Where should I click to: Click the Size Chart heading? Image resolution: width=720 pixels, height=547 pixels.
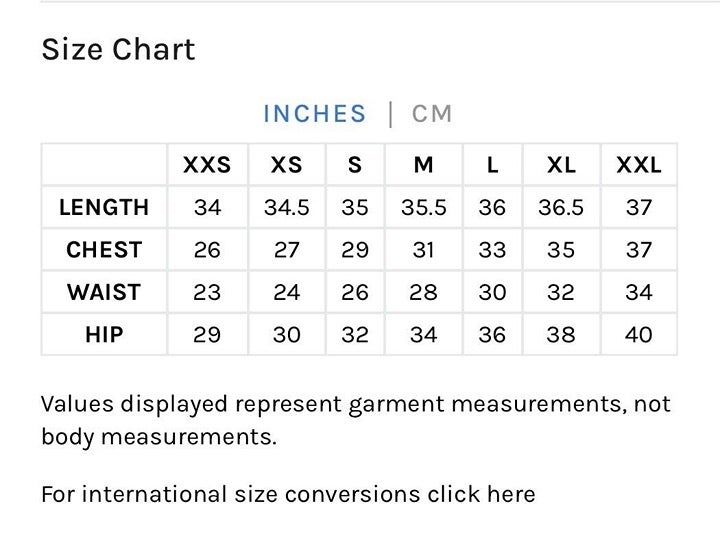tap(118, 49)
